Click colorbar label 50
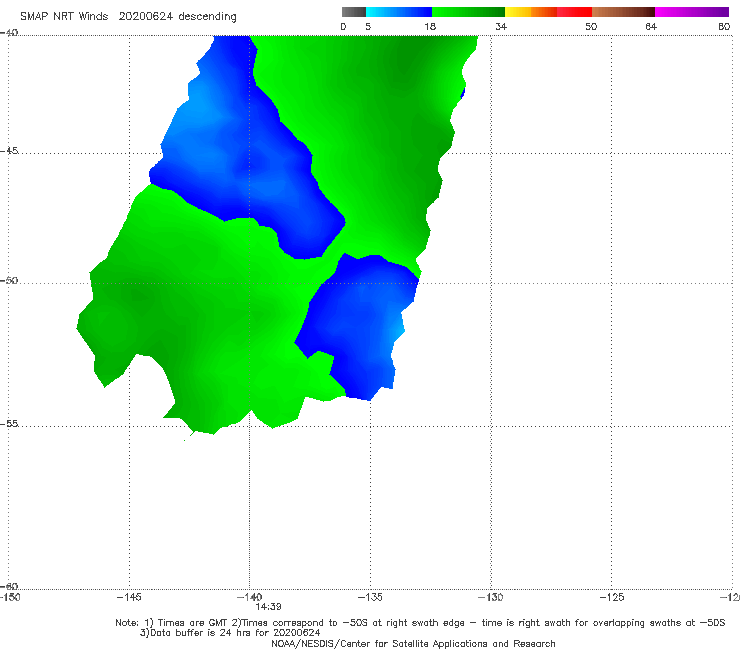 click(591, 27)
